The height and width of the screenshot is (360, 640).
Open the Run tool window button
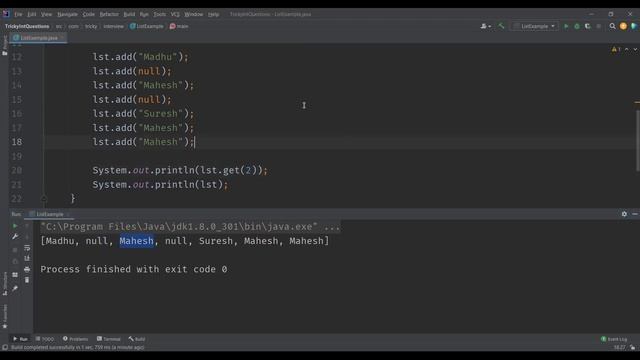pos(20,339)
